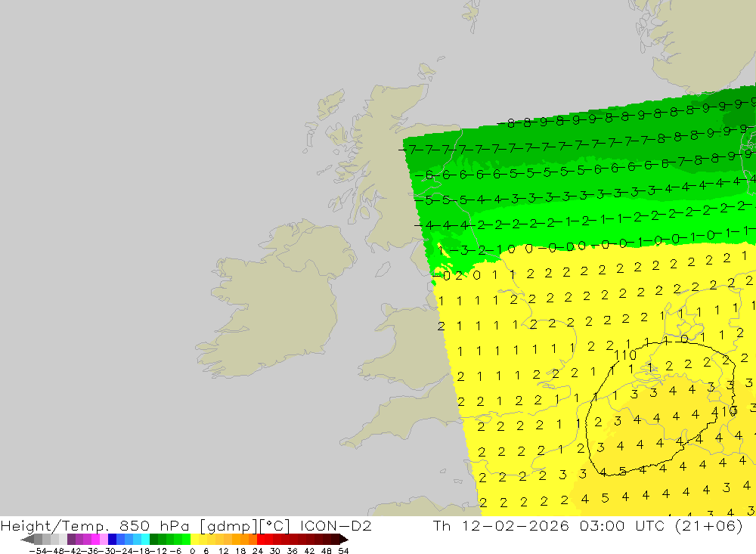Click the '-54' legend scale label

pyautogui.click(x=38, y=551)
